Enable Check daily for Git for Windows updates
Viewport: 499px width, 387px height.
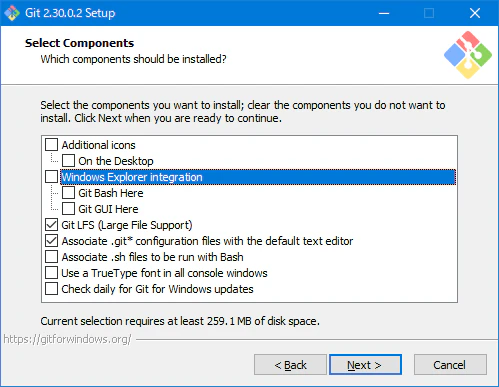coord(51,289)
